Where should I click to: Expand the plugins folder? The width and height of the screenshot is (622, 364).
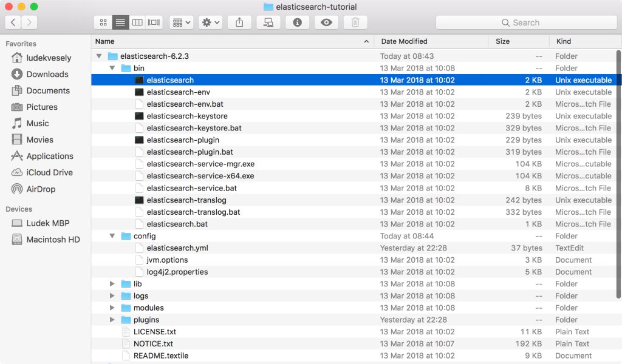click(x=112, y=320)
